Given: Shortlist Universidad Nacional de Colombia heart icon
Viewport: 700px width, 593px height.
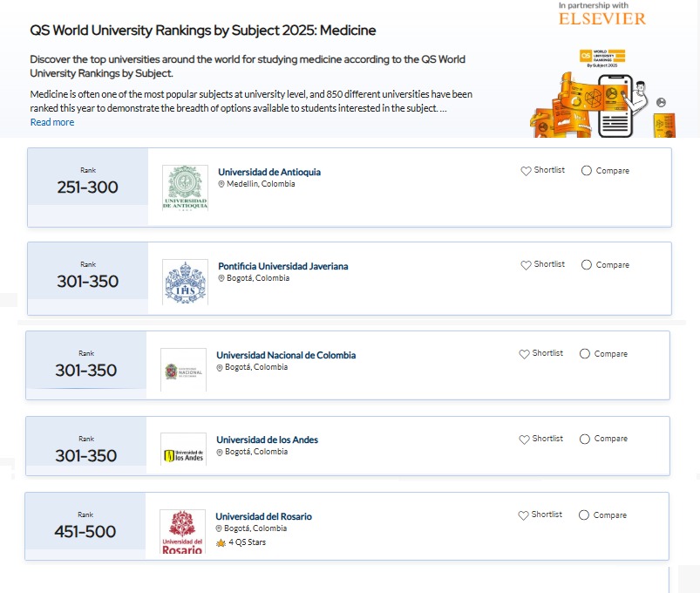Looking at the screenshot, I should 524,354.
